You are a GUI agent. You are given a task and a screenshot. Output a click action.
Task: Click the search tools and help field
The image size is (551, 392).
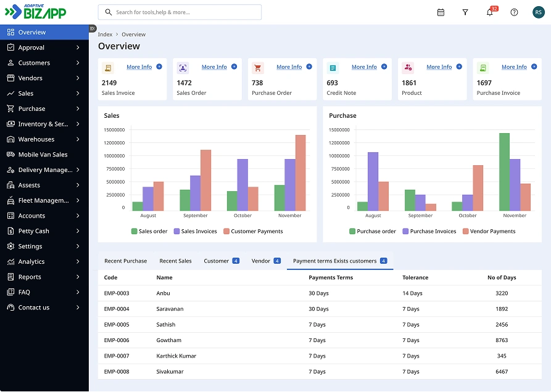point(180,12)
